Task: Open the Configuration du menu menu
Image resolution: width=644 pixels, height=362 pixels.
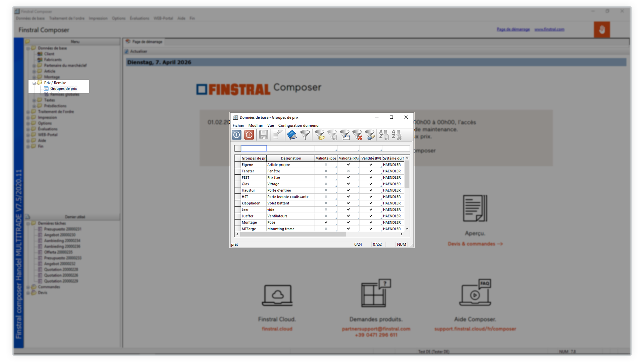Action: 298,125
